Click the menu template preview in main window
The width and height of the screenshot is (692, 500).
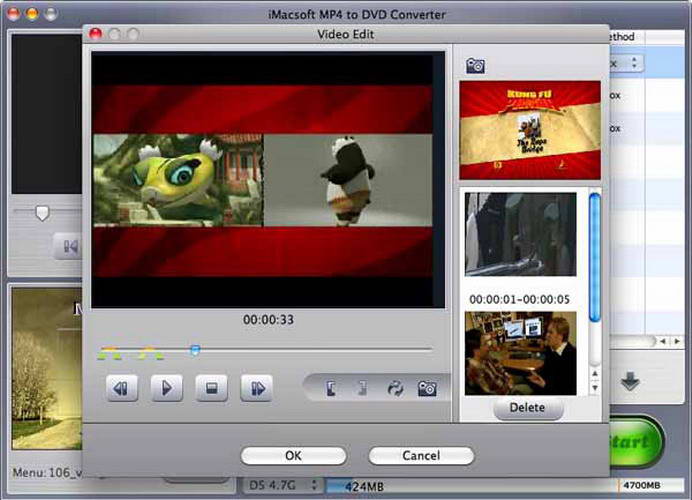47,368
